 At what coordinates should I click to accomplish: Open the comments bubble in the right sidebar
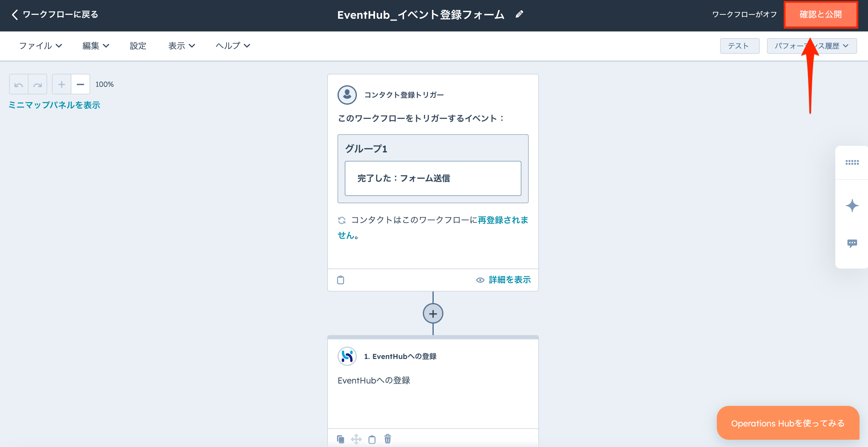tap(852, 243)
